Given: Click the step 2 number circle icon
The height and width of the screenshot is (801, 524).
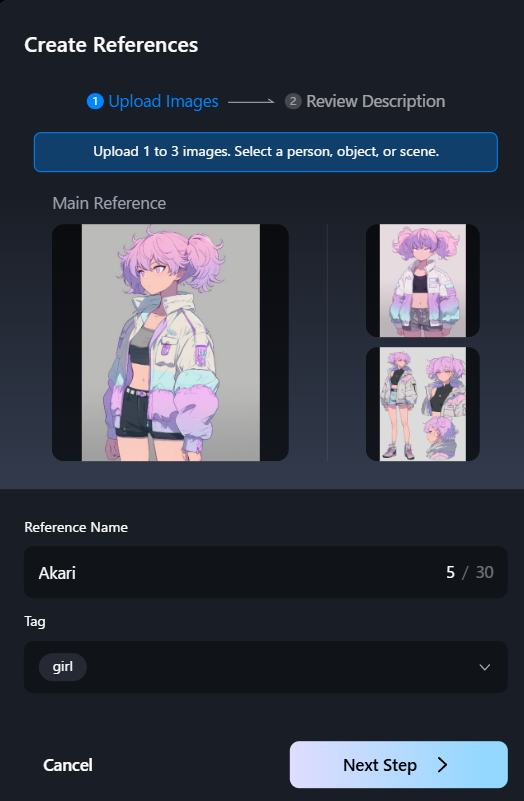Looking at the screenshot, I should pos(293,101).
